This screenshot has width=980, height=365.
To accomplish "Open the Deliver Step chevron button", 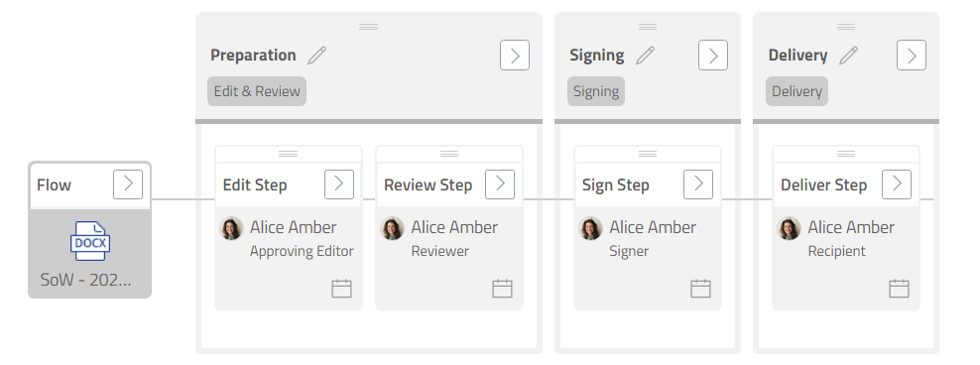I will pos(897,184).
